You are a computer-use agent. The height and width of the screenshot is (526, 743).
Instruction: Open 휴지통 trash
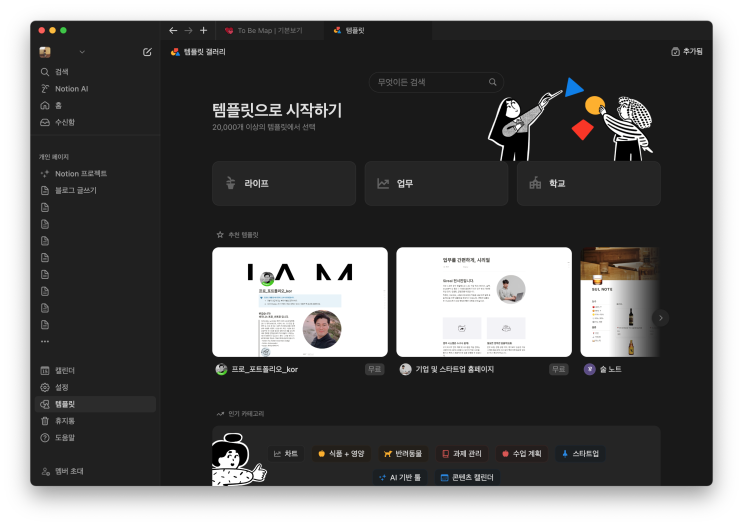[95, 421]
